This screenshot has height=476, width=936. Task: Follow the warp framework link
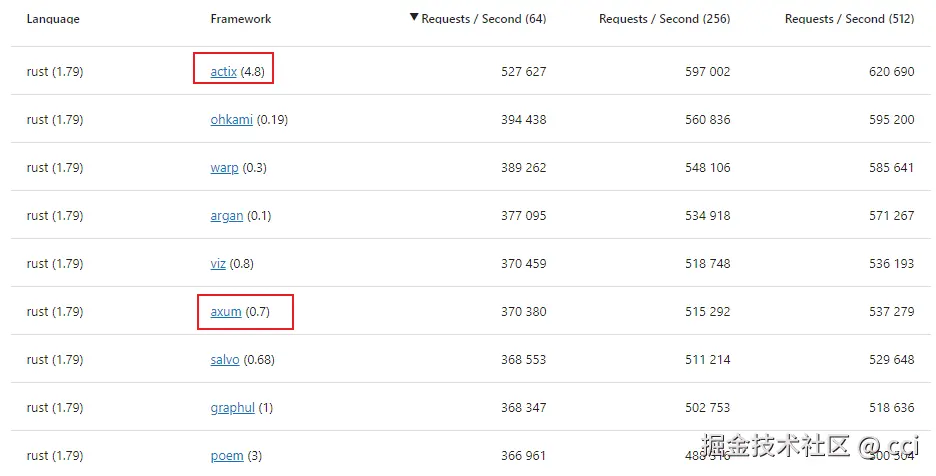pyautogui.click(x=224, y=167)
